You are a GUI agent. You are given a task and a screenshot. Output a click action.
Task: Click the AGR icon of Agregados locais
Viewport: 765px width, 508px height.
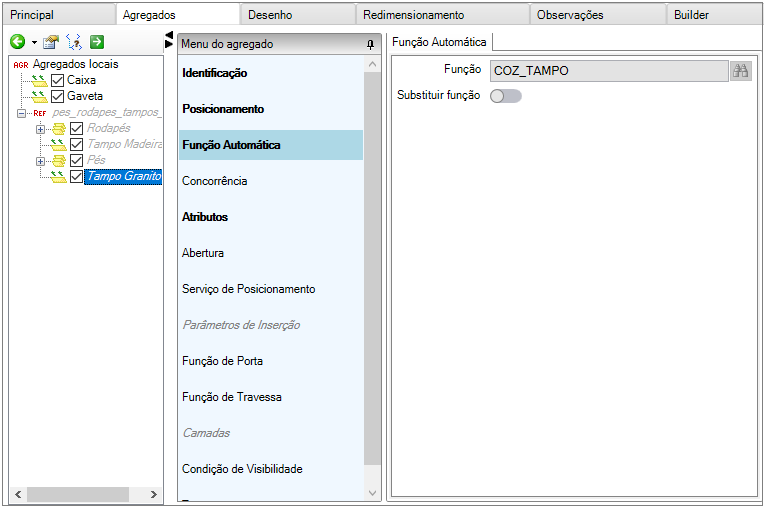pyautogui.click(x=21, y=65)
